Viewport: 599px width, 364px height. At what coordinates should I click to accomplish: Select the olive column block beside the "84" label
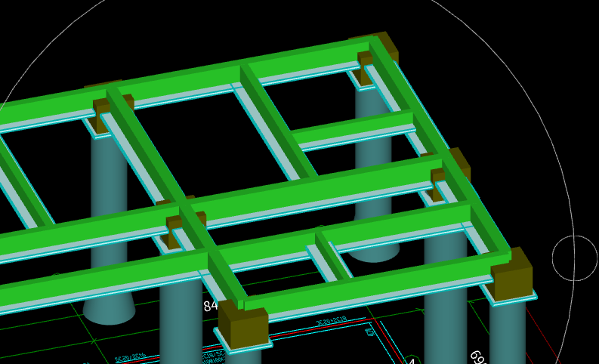[243, 323]
